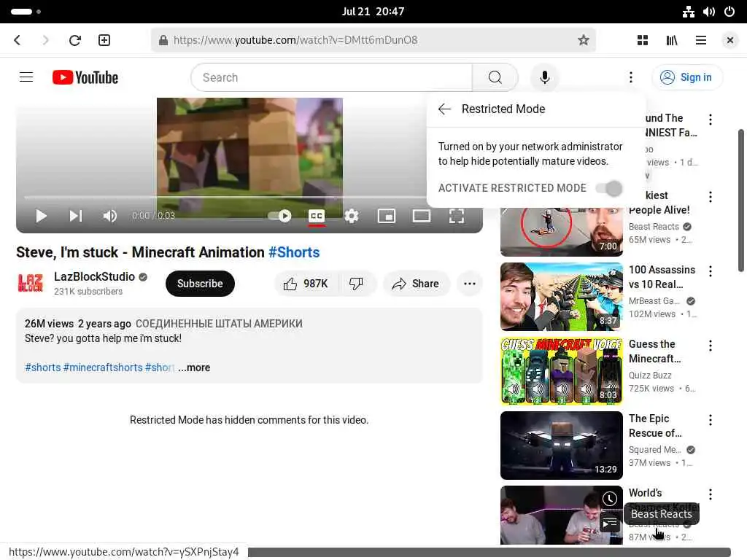Toggle autoplay switch in player
The height and width of the screenshot is (560, 747).
pyautogui.click(x=279, y=216)
